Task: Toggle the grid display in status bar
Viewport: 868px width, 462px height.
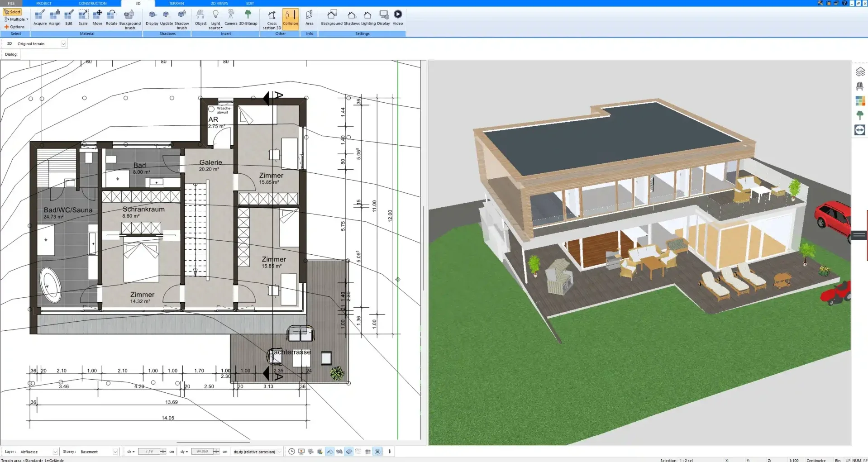Action: tap(367, 452)
